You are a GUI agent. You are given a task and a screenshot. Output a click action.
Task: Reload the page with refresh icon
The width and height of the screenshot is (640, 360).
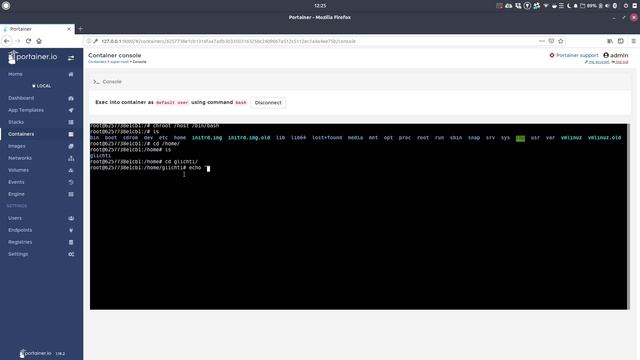(x=28, y=41)
